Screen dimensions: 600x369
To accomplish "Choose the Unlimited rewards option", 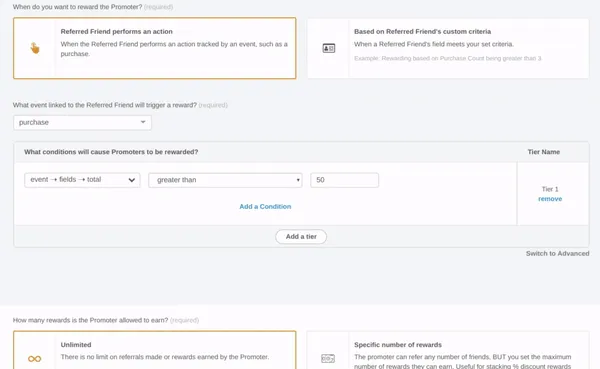I will point(155,350).
